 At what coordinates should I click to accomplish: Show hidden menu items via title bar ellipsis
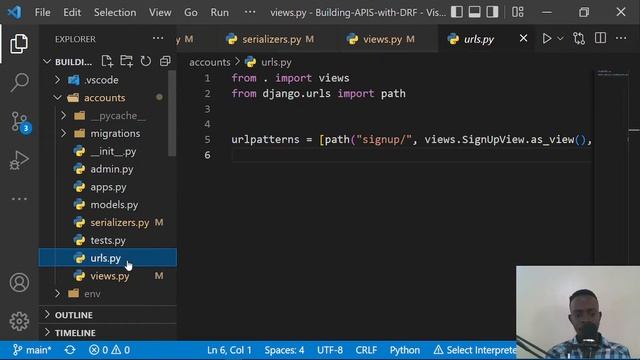click(250, 12)
